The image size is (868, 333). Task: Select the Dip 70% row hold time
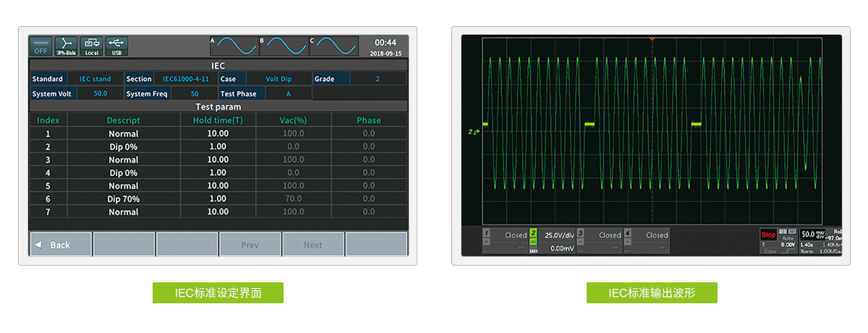tap(218, 199)
